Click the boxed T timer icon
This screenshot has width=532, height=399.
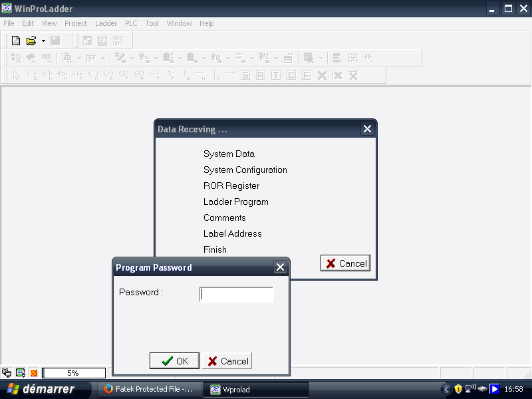(276, 75)
